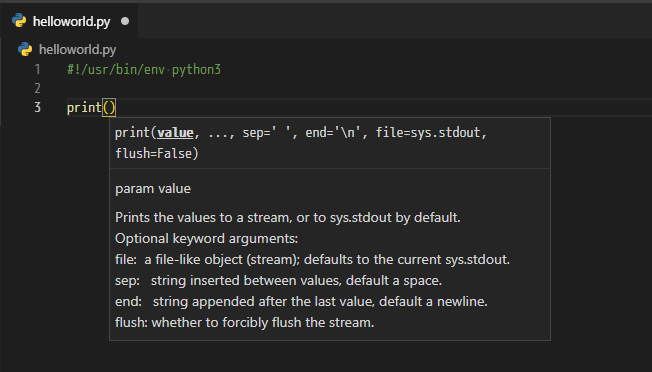Click the 'end: string appended after' line
The width and height of the screenshot is (652, 372).
pyautogui.click(x=301, y=301)
